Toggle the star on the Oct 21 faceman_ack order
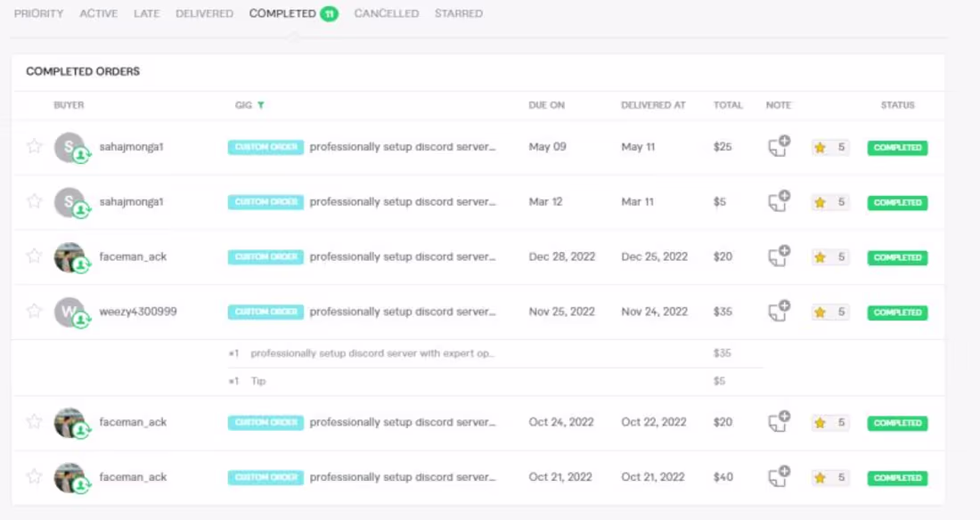This screenshot has height=520, width=980. (34, 476)
